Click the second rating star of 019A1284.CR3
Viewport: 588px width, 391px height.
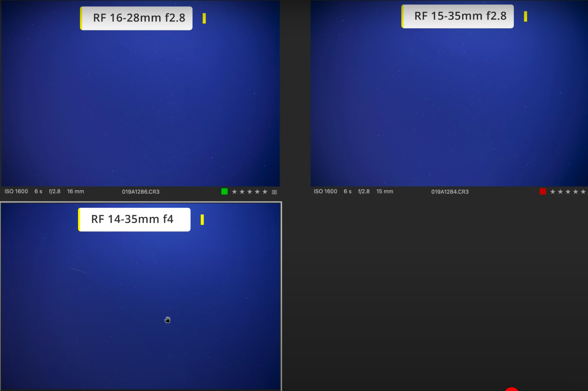click(560, 192)
